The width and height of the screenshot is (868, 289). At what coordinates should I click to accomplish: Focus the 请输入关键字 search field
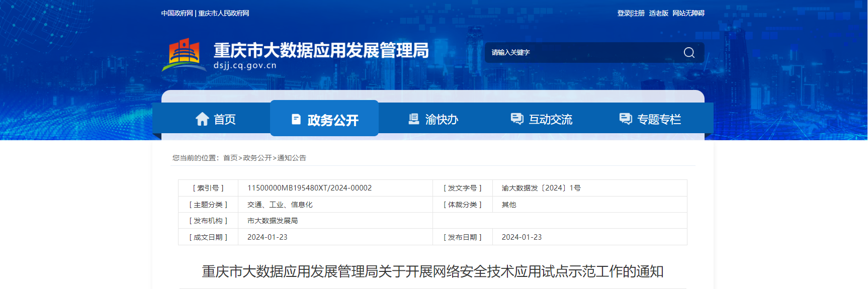578,53
